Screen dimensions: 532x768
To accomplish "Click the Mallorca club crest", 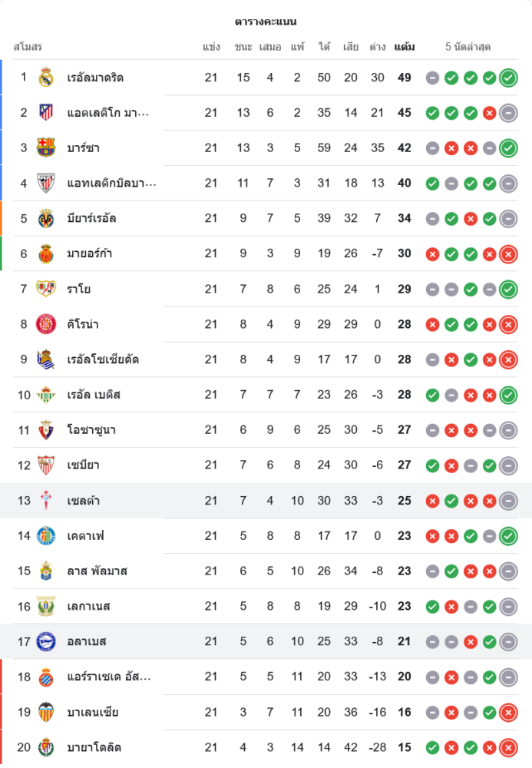I will point(46,253).
